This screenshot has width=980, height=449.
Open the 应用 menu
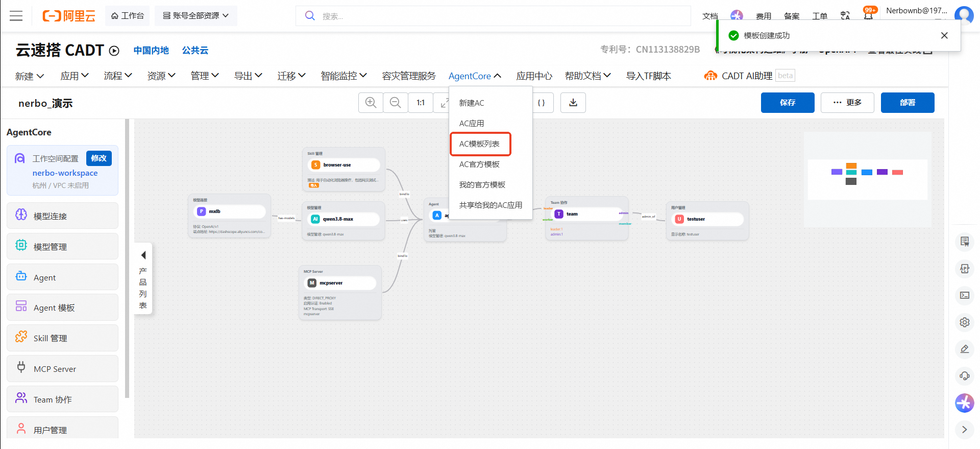point(75,76)
